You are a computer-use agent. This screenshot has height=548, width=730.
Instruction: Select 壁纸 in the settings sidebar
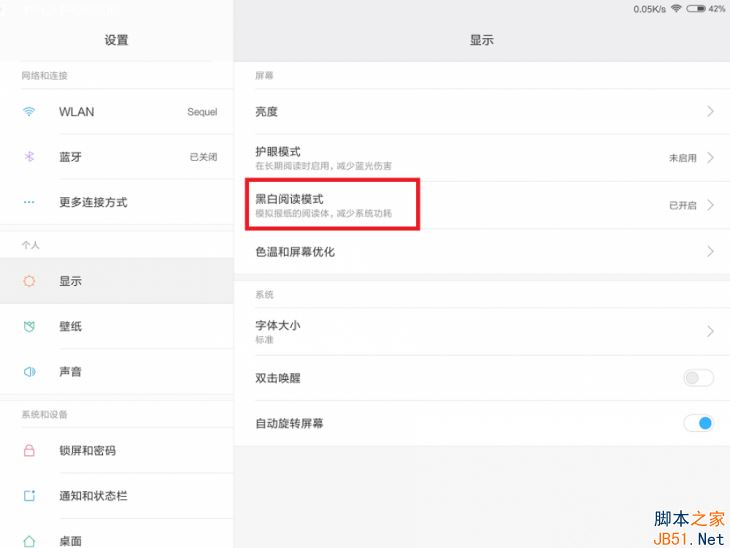70,327
